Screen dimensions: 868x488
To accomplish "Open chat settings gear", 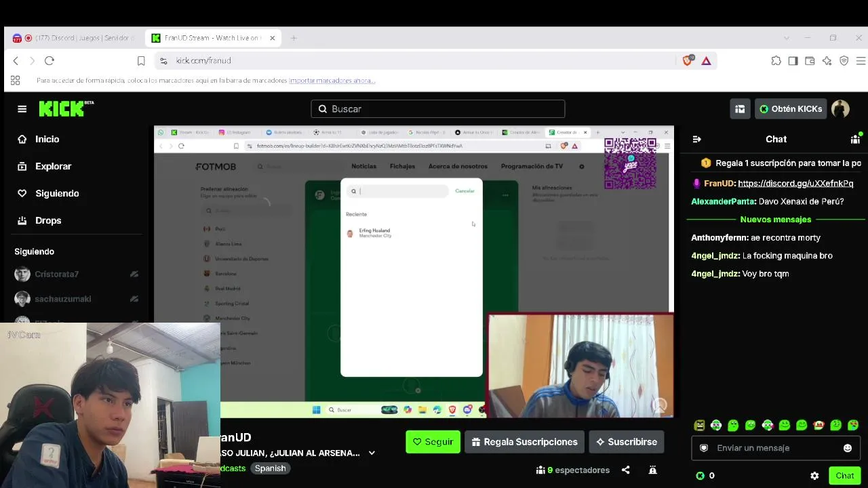I will (x=814, y=476).
